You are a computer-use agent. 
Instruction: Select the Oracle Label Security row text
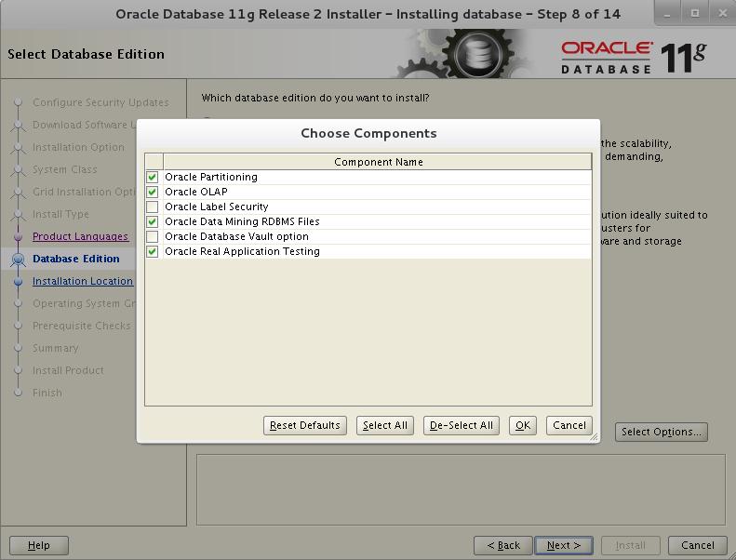tap(217, 207)
